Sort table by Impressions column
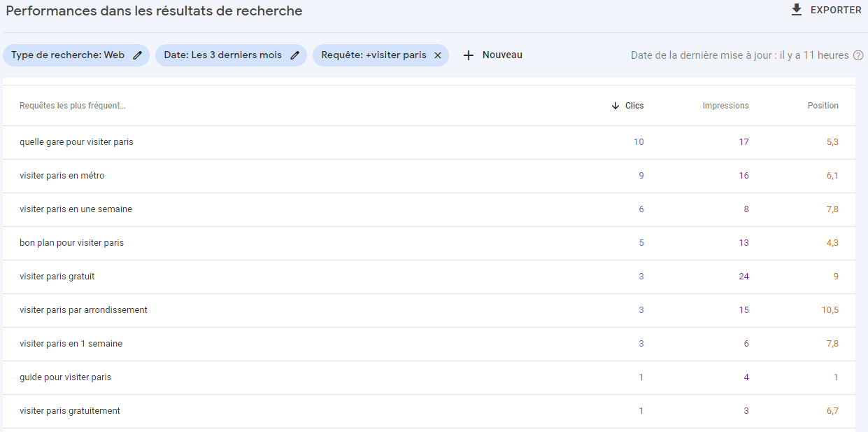 pyautogui.click(x=725, y=106)
